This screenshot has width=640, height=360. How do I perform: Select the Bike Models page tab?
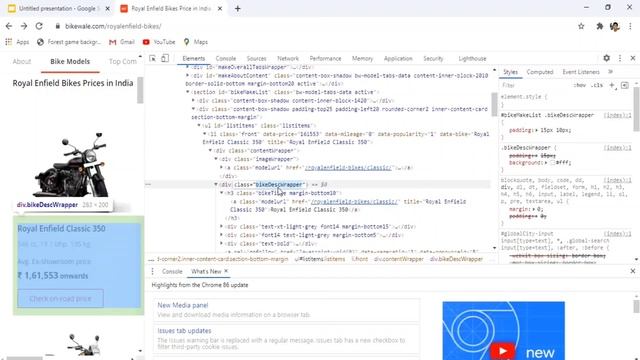tap(70, 62)
